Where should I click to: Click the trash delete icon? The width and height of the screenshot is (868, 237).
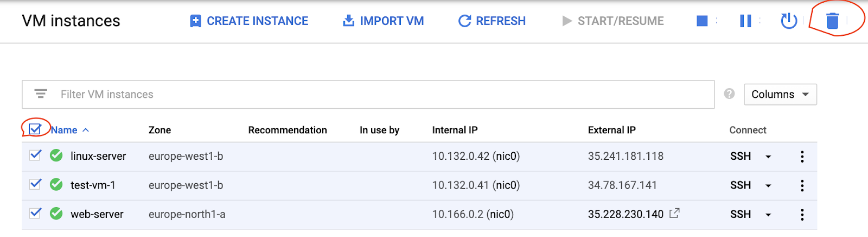pyautogui.click(x=832, y=21)
